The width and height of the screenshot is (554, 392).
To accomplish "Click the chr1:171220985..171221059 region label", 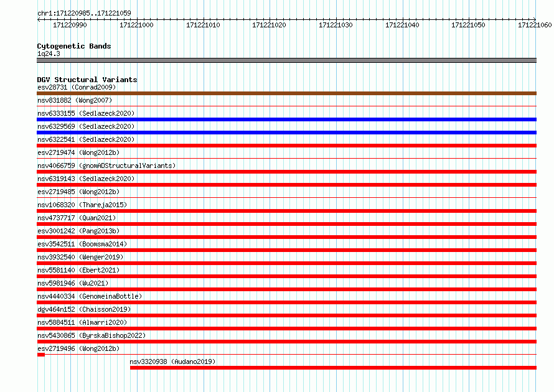I will pyautogui.click(x=84, y=13).
